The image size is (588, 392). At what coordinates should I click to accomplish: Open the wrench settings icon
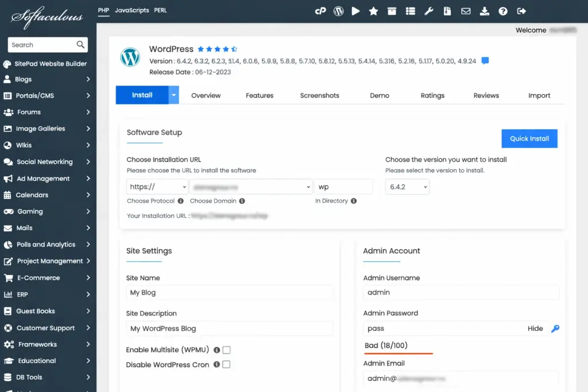(428, 11)
